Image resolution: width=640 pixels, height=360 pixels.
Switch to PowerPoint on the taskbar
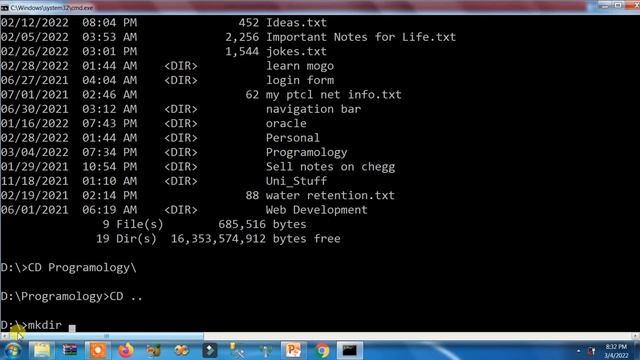(x=293, y=351)
